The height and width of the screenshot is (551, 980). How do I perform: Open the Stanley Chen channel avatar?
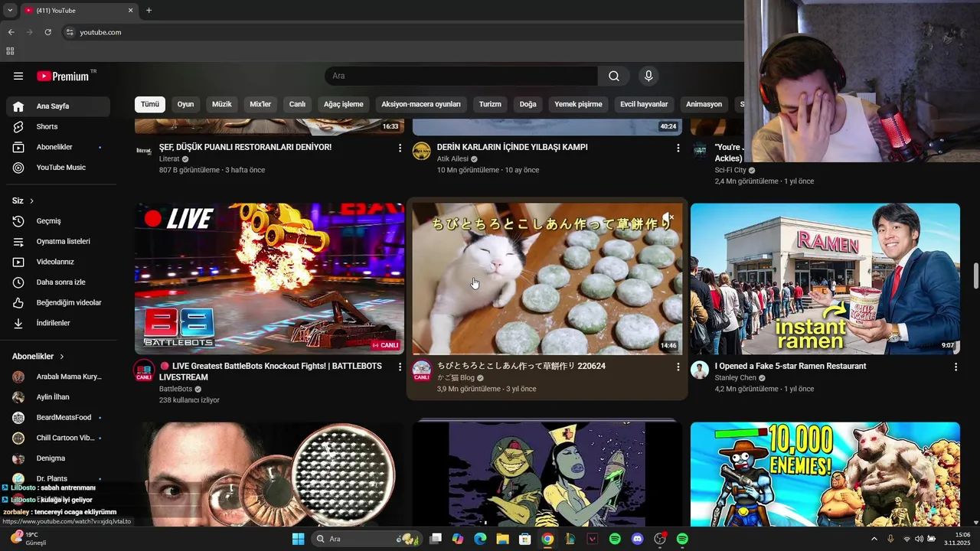pyautogui.click(x=700, y=370)
